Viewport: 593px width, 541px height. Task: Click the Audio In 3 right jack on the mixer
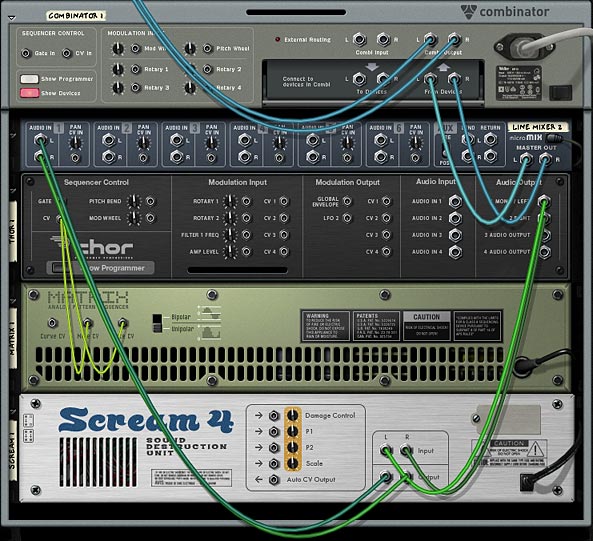[177, 157]
